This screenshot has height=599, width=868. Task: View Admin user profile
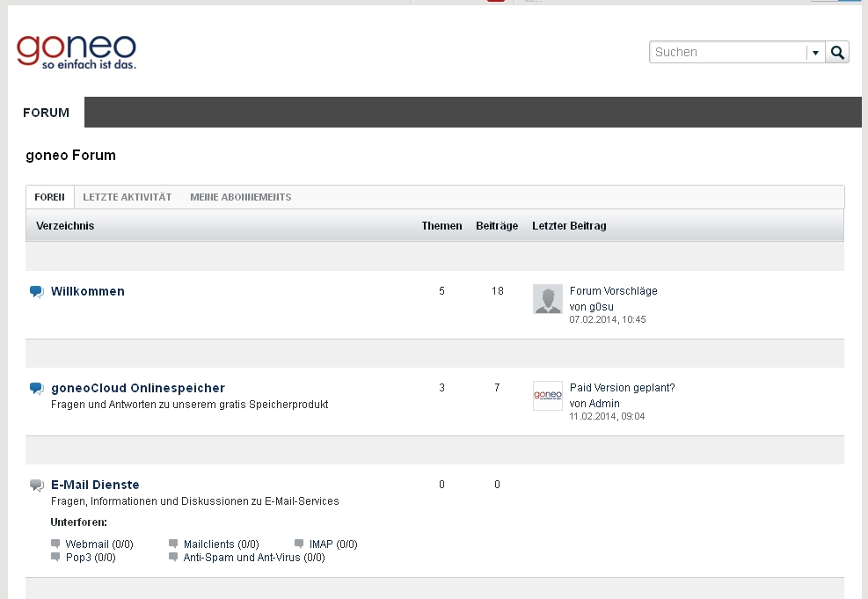[x=603, y=404]
